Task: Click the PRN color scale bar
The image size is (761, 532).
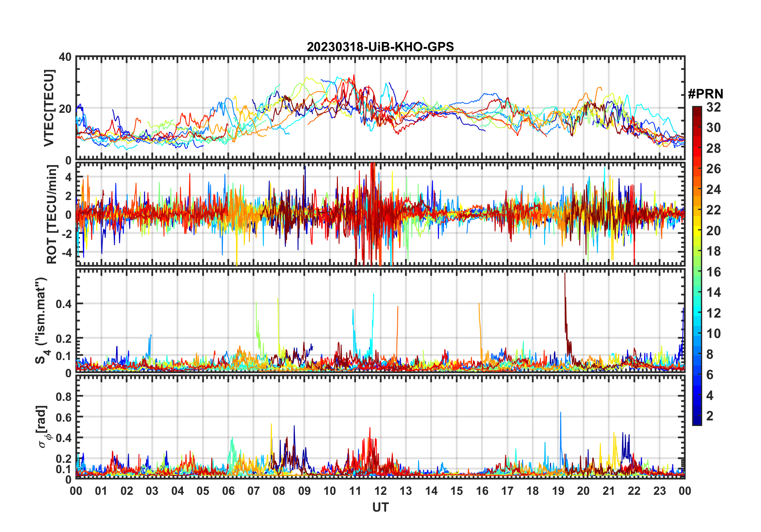Action: pyautogui.click(x=697, y=266)
